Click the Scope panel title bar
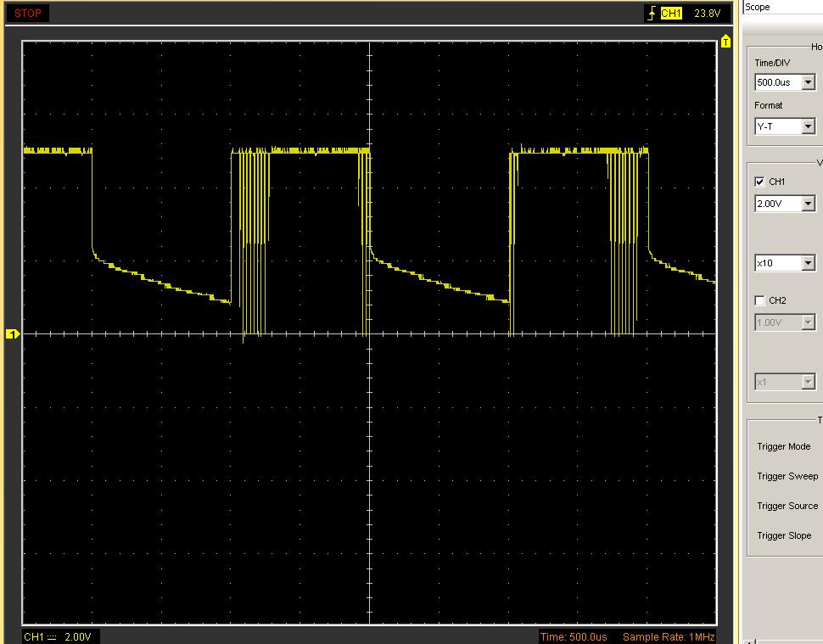823x644 pixels. 781,7
